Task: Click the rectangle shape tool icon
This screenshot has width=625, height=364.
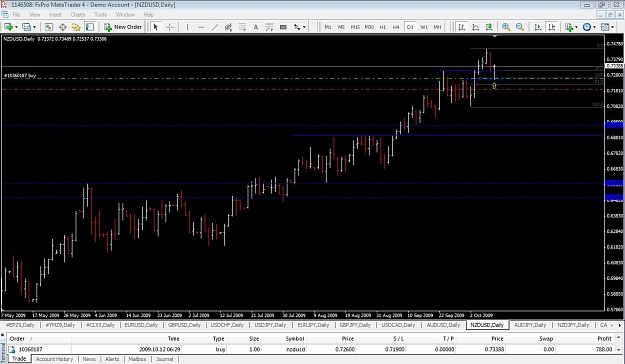Action: (283, 27)
